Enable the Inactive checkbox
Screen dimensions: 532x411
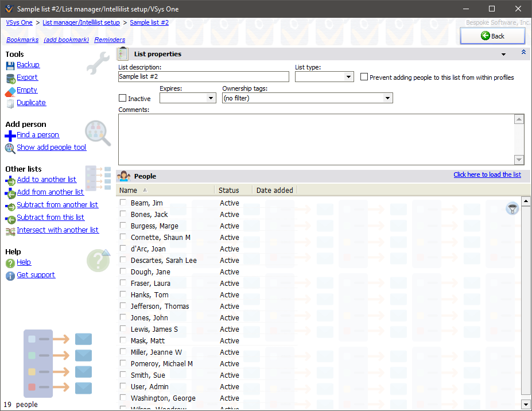[x=121, y=98]
